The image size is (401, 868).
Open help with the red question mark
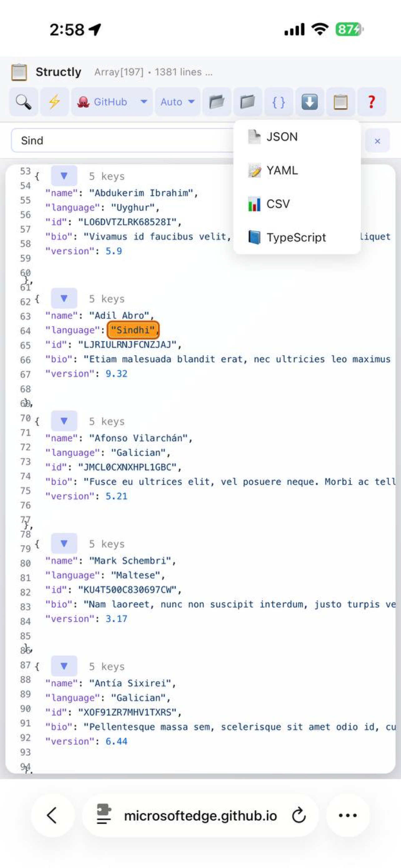pos(371,102)
